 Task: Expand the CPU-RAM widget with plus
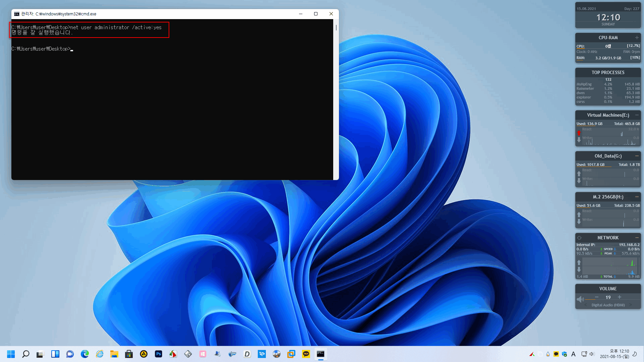pyautogui.click(x=637, y=38)
